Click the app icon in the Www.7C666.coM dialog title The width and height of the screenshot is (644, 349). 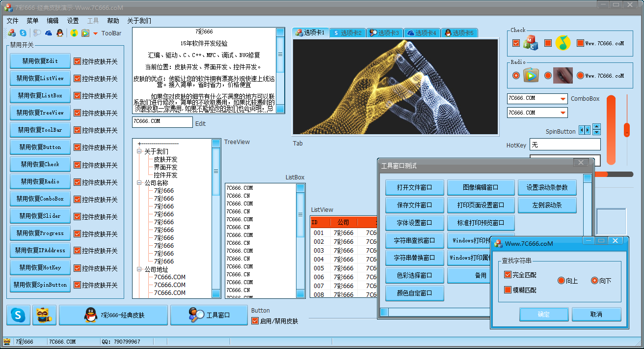click(x=499, y=243)
